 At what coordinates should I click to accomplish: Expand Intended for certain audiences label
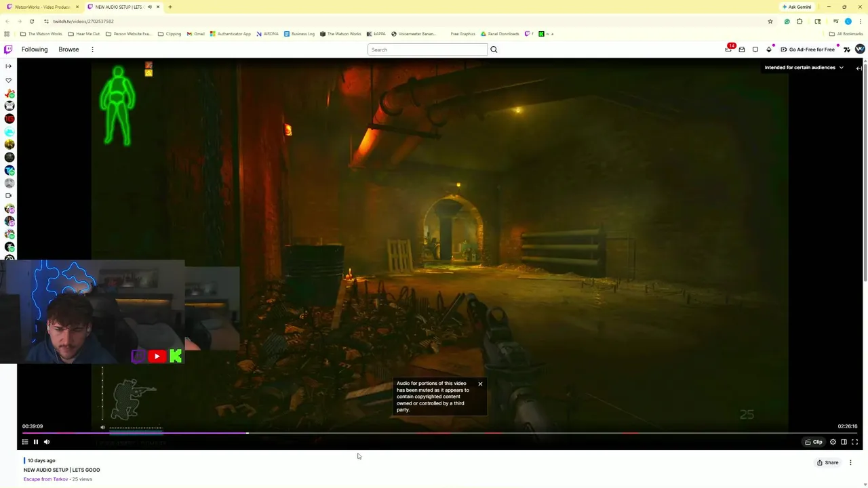(804, 68)
